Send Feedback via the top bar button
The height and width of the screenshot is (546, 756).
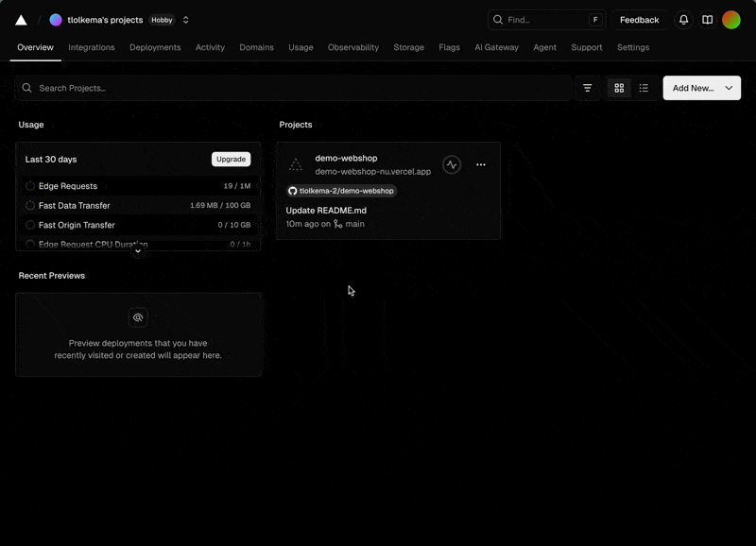coord(639,20)
